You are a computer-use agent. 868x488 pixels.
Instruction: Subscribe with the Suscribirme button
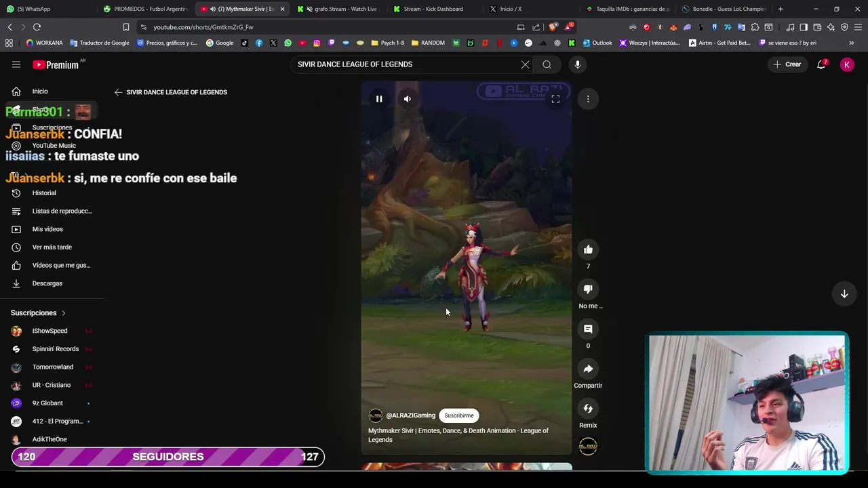point(459,415)
